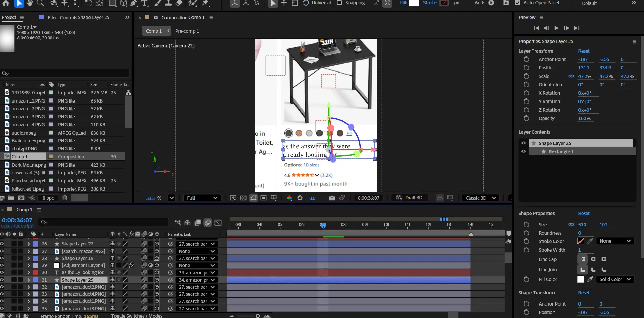Expand layer 31 Shape Layer 25
644x318 pixels.
[29, 280]
